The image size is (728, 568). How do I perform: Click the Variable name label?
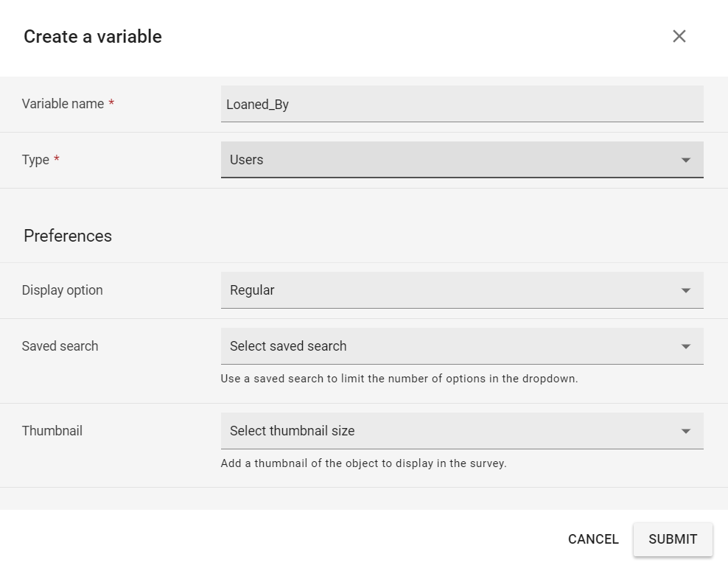pyautogui.click(x=63, y=104)
